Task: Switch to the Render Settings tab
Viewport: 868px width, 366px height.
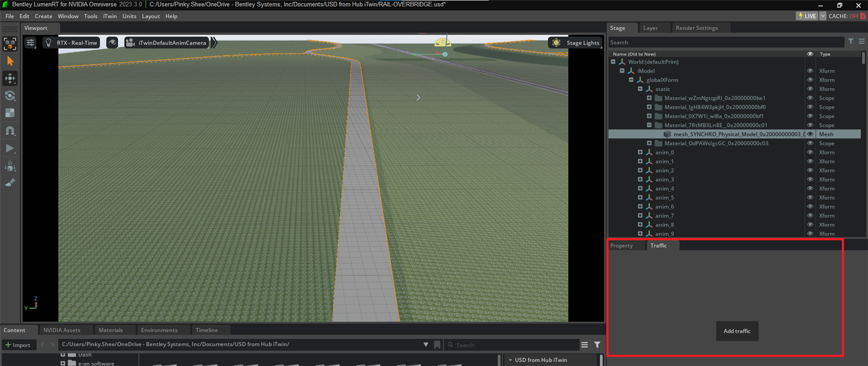Action: [697, 28]
